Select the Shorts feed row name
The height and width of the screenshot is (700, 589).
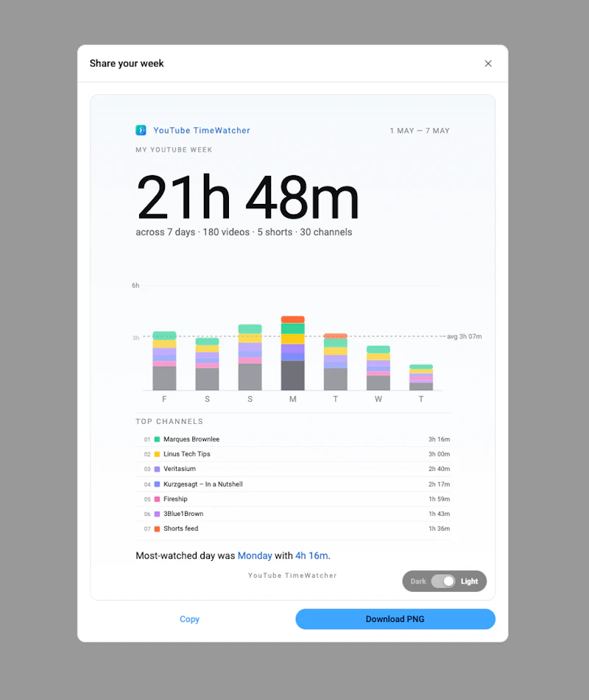point(181,528)
